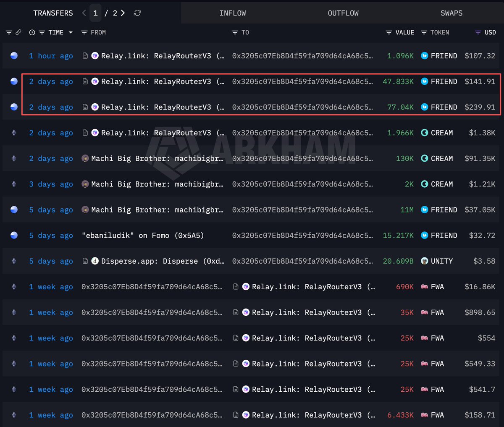Click Base chain icon on the 1 hour ago row
The height and width of the screenshot is (427, 504).
[14, 55]
